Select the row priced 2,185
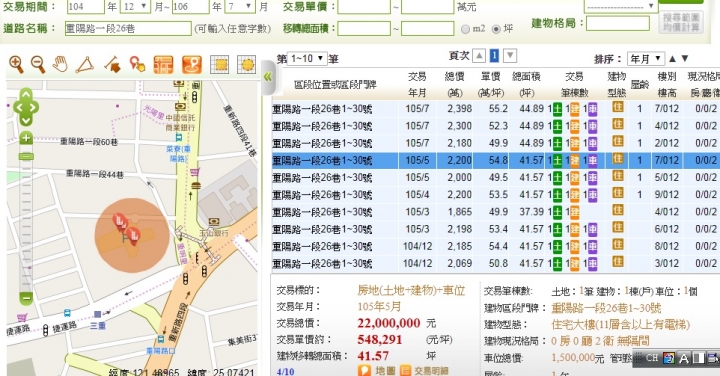The image size is (720, 376). 496,247
